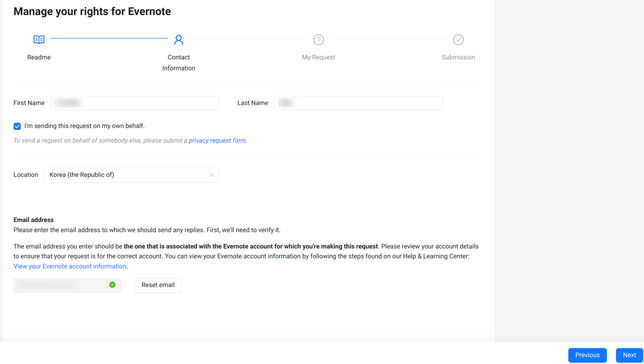Click the Next button
644x364 pixels.
(629, 355)
